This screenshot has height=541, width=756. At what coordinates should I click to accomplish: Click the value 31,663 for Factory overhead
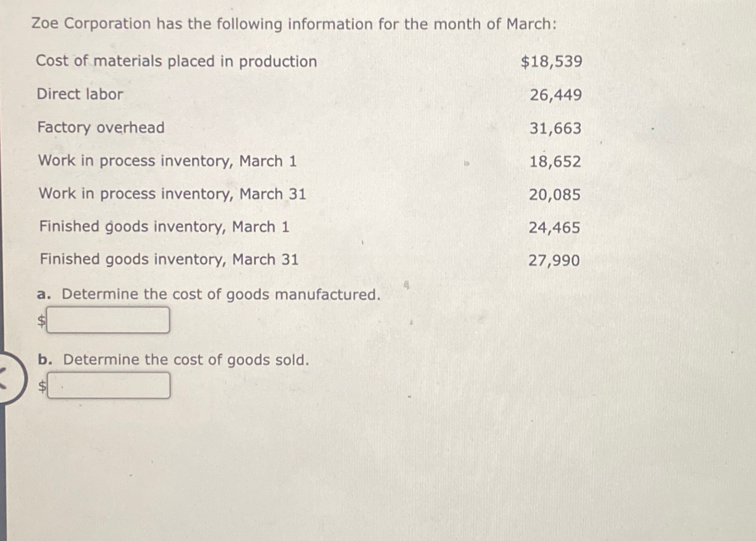pos(556,128)
